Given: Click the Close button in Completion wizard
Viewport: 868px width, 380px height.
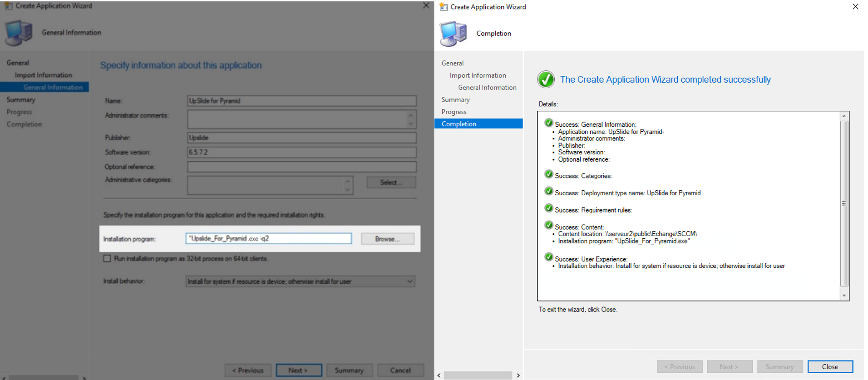Looking at the screenshot, I should pyautogui.click(x=830, y=367).
